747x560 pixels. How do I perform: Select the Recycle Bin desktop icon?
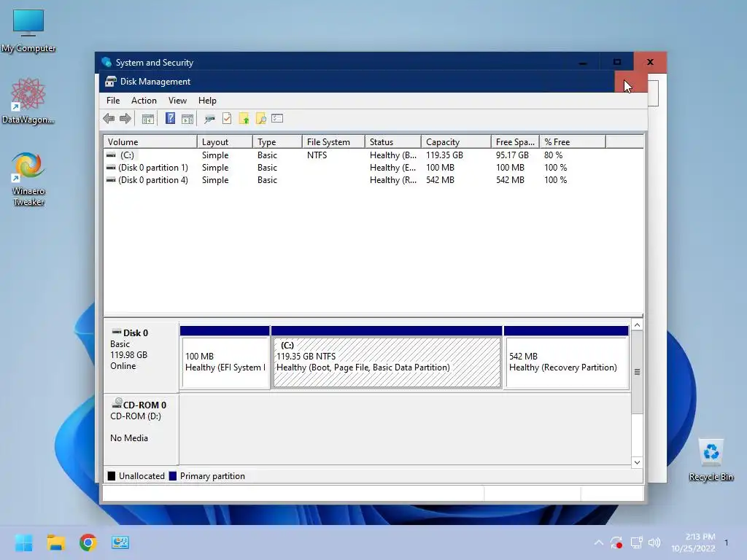point(711,460)
